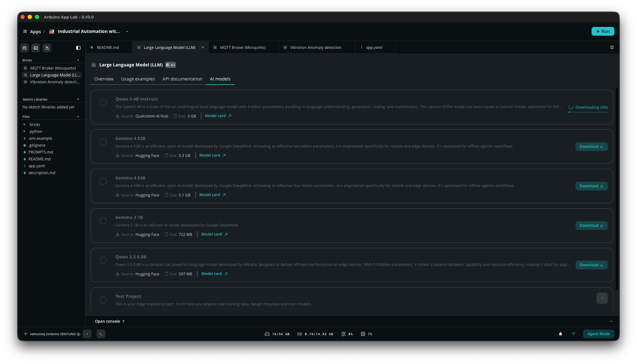The height and width of the screenshot is (364, 637).
Task: Click the NPU usage 0% icon
Action: (344, 334)
